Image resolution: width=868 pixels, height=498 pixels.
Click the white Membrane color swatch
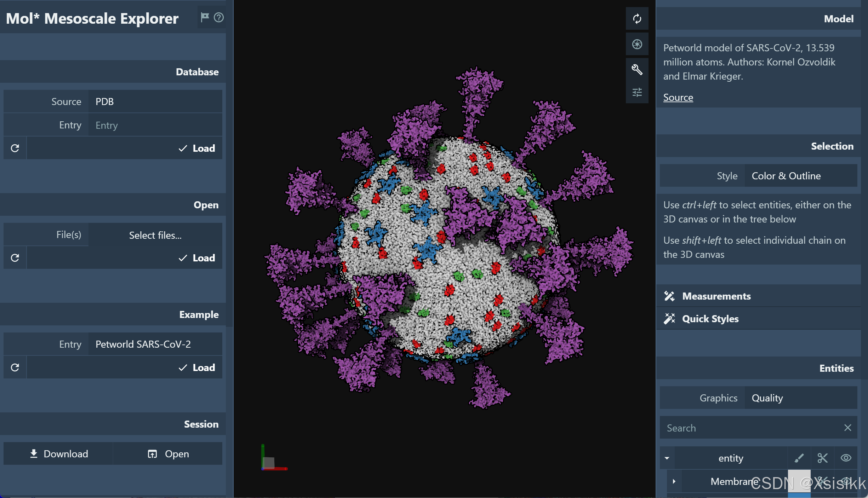pyautogui.click(x=799, y=481)
